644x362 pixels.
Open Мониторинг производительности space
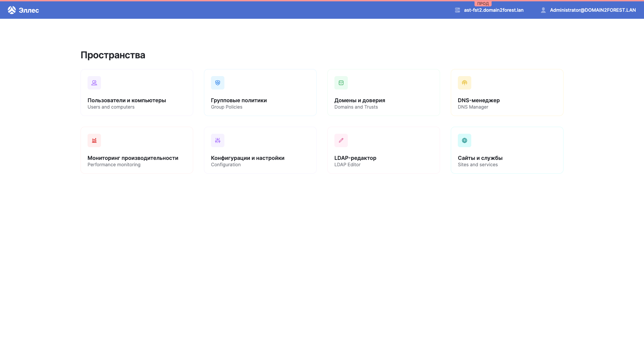click(137, 150)
